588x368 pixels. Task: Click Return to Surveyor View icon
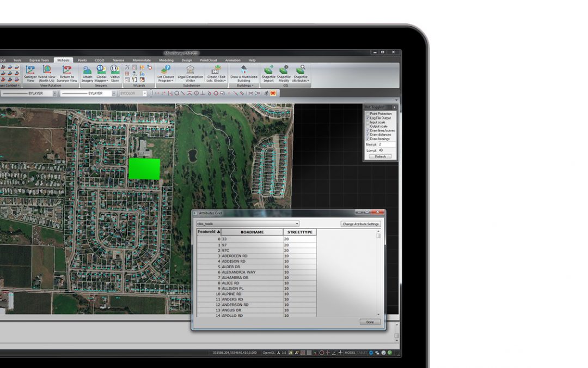pos(67,70)
